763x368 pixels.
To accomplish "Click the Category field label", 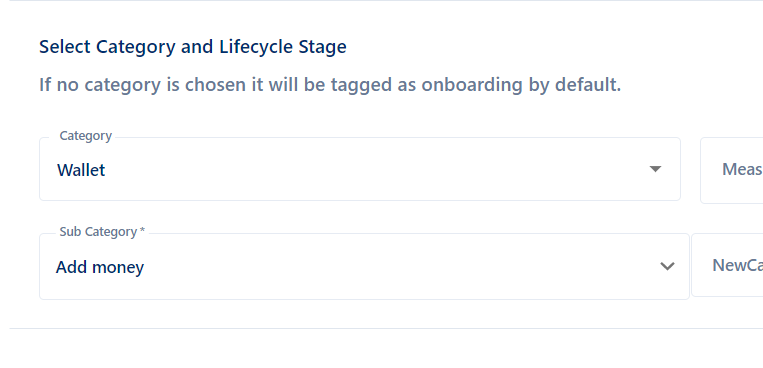I will pos(86,136).
